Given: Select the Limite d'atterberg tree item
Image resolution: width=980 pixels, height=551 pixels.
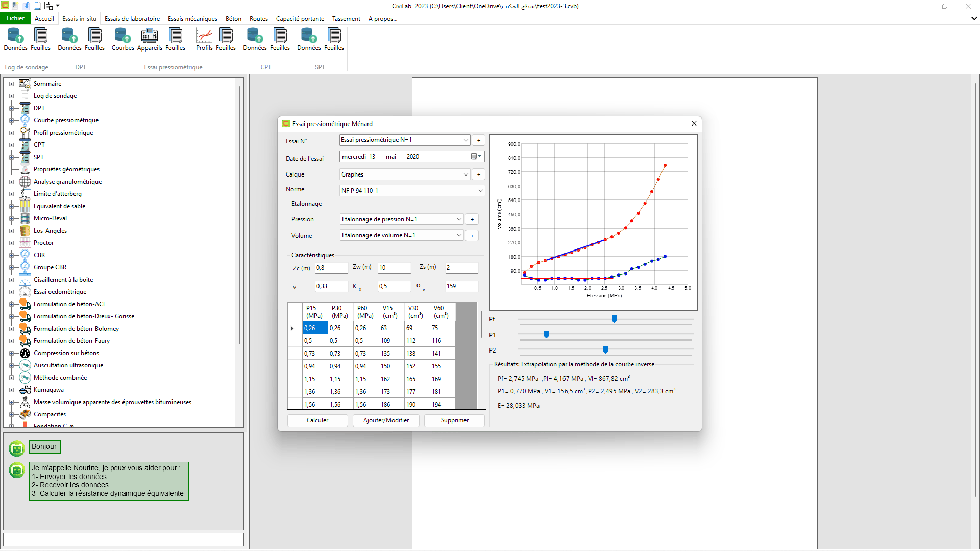Looking at the screenshot, I should [x=57, y=194].
